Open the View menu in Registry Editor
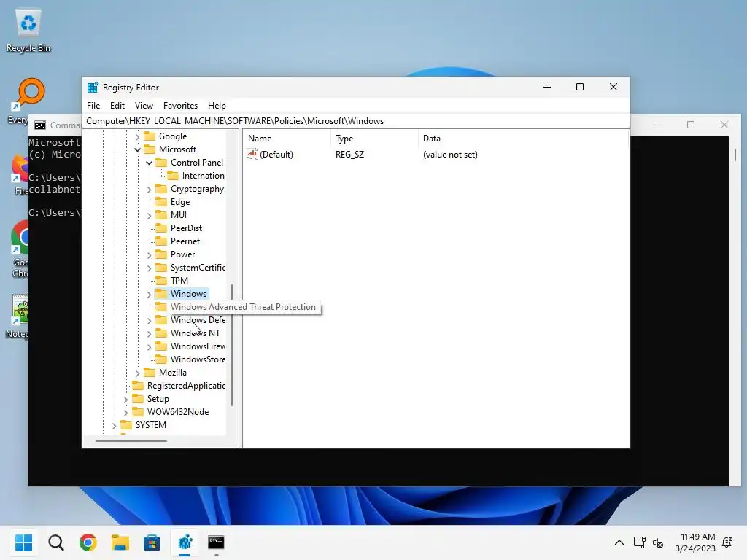 pos(144,106)
